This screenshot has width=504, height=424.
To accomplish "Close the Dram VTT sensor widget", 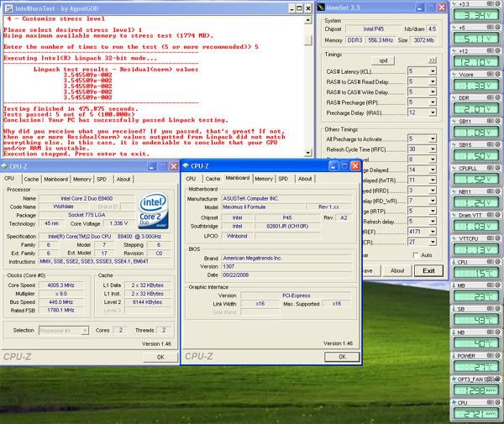I will (497, 215).
